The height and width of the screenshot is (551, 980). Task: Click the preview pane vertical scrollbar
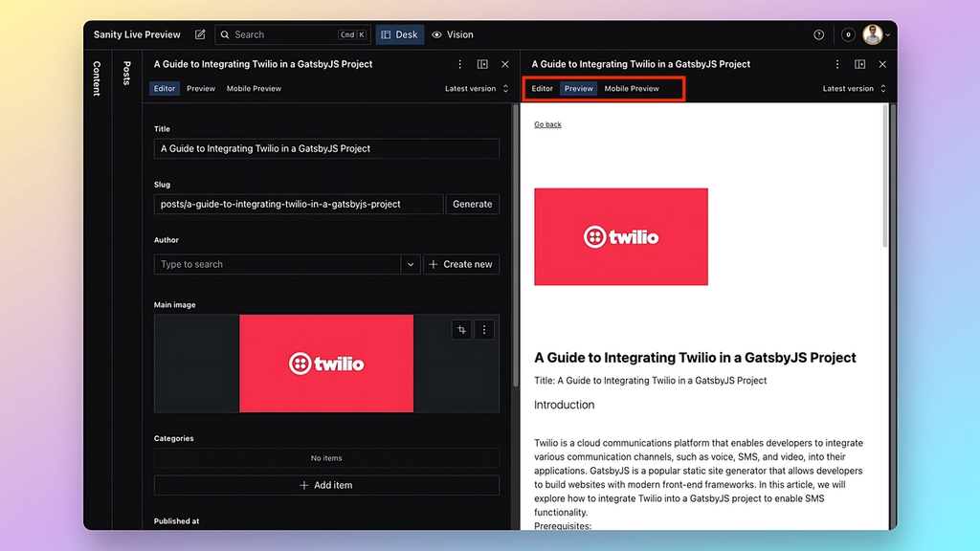885,176
